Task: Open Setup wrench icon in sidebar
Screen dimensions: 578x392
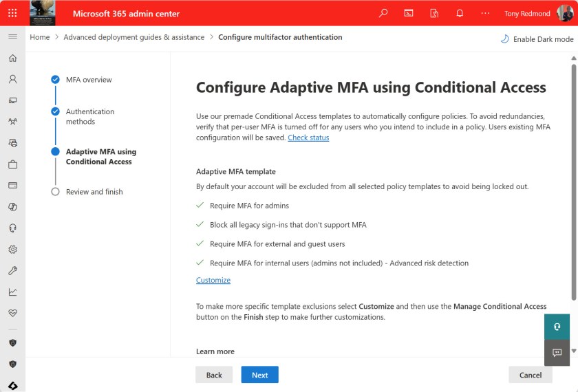Action: 12,271
